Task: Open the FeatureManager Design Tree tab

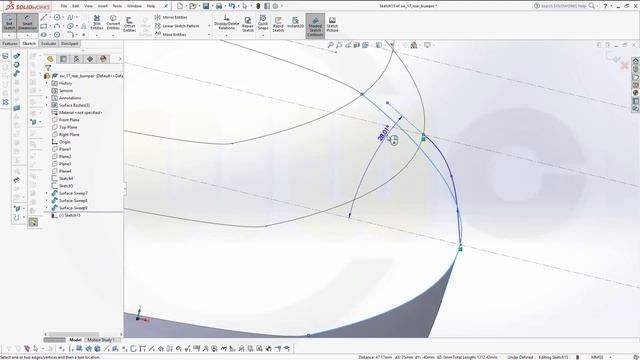Action: coord(50,59)
